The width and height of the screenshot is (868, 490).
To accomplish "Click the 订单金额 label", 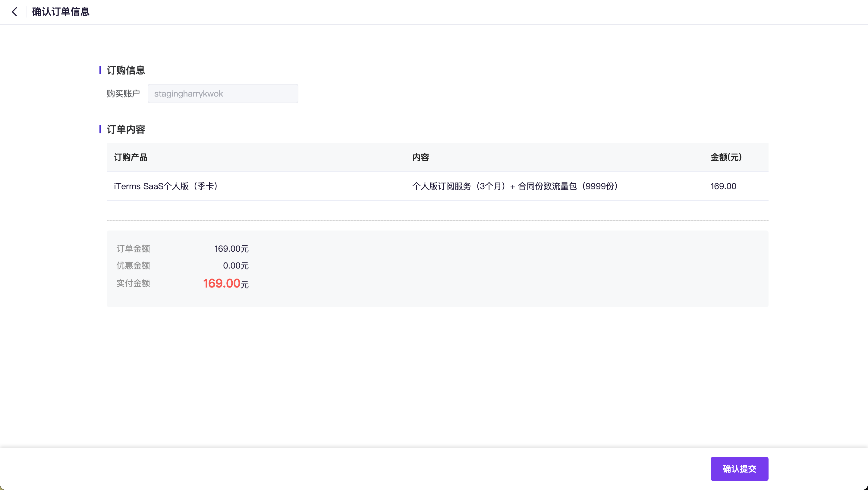I will coord(133,249).
